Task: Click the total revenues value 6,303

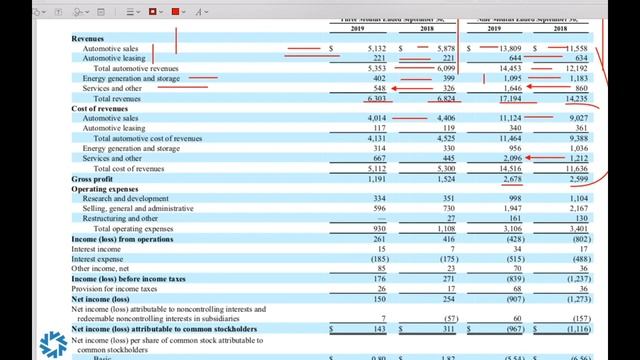Action: click(x=376, y=99)
